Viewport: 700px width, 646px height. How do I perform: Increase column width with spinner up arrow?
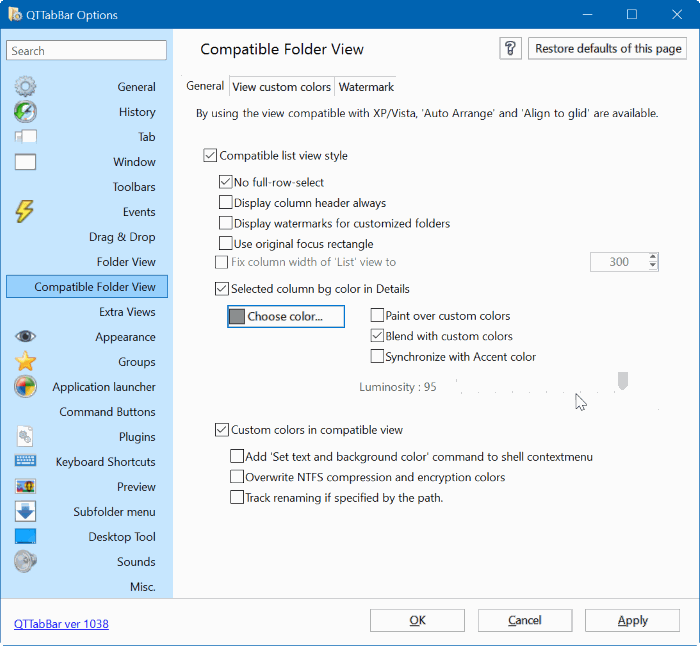pos(653,257)
